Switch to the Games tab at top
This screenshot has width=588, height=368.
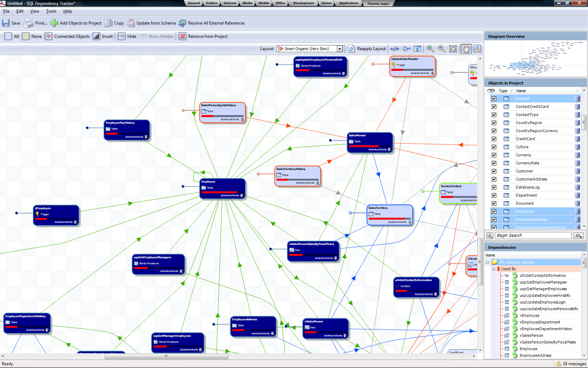coord(327,3)
